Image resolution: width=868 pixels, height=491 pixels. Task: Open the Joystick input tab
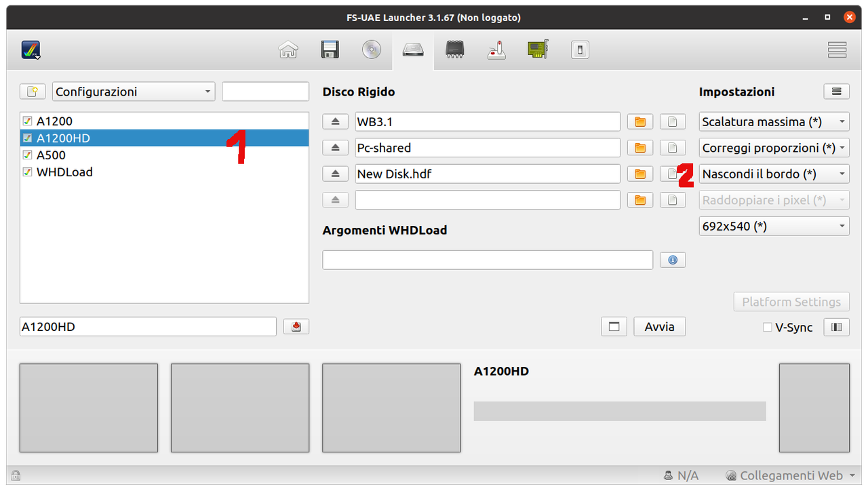pos(496,50)
